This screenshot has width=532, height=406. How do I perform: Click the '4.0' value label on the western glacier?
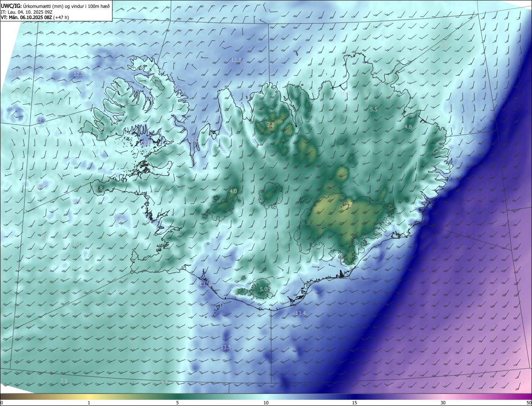233,191
